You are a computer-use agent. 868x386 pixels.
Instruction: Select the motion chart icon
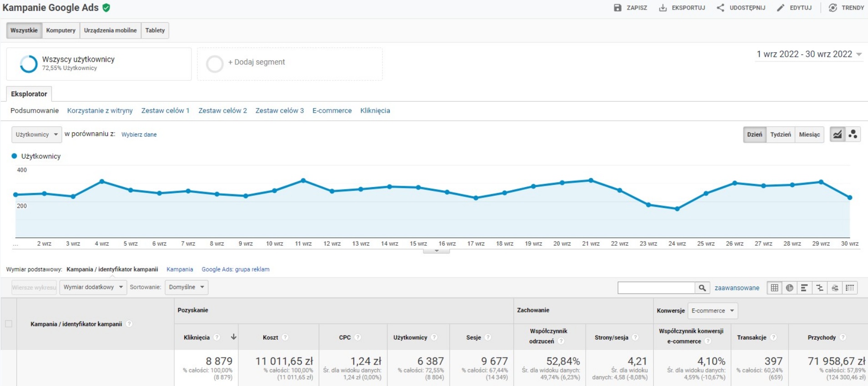coord(853,134)
